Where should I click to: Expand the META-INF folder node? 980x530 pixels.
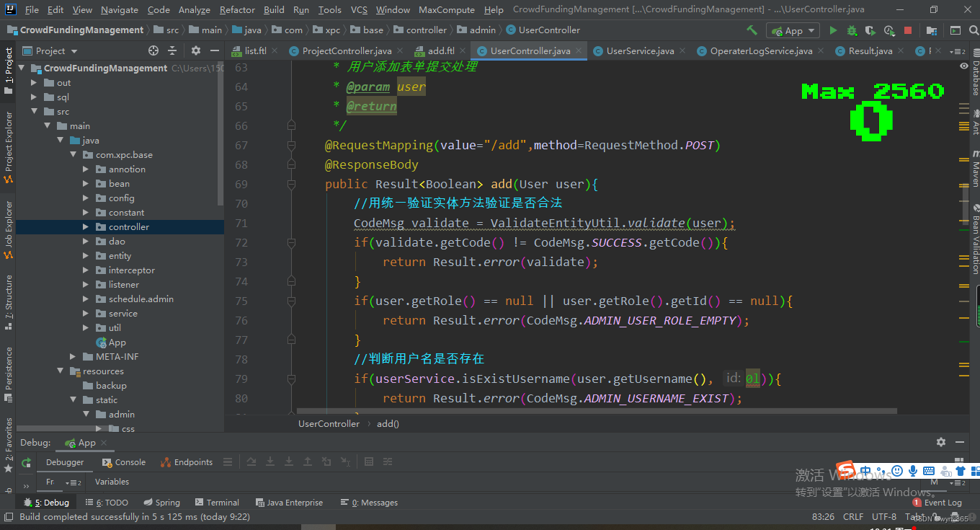[x=73, y=357]
